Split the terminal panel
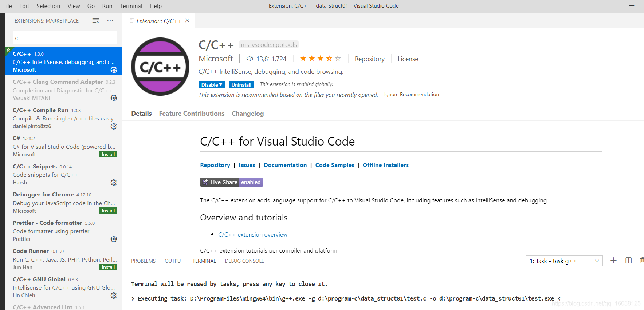644x310 pixels. [x=628, y=261]
